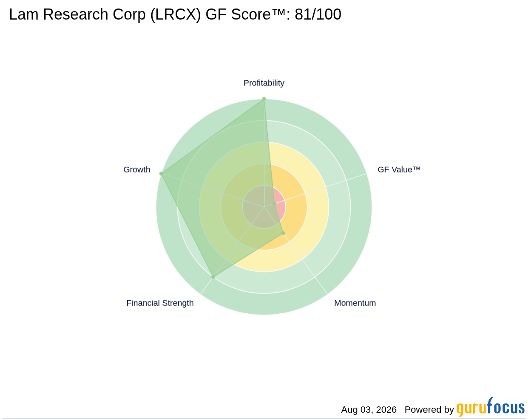Click the Profitability data point marker
The height and width of the screenshot is (420, 528).
264,99
